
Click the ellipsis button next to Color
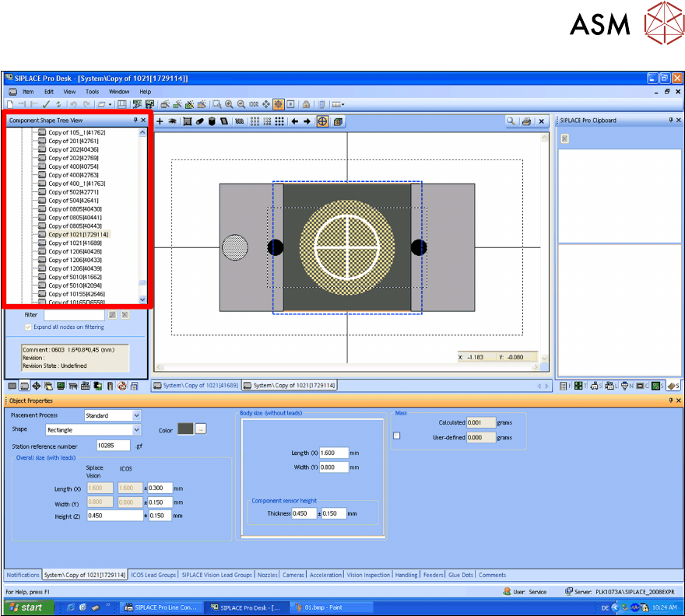point(201,429)
